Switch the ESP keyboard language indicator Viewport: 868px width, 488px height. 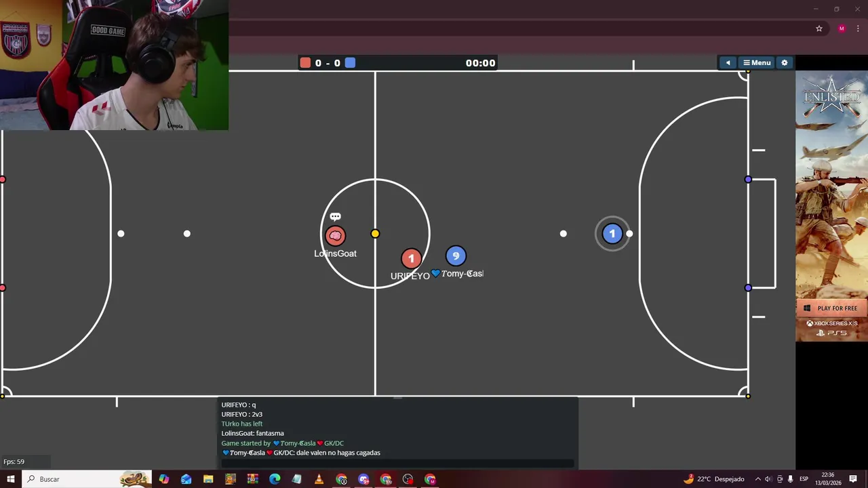(804, 479)
